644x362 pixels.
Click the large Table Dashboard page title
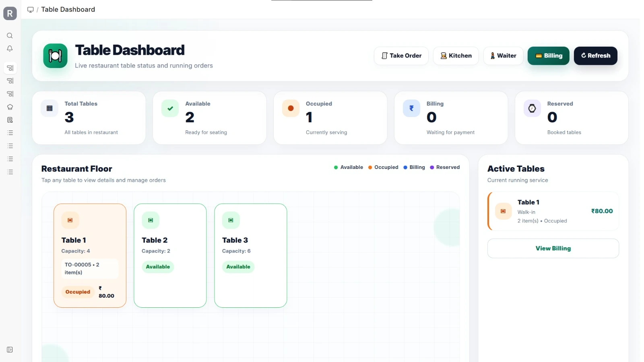130,50
